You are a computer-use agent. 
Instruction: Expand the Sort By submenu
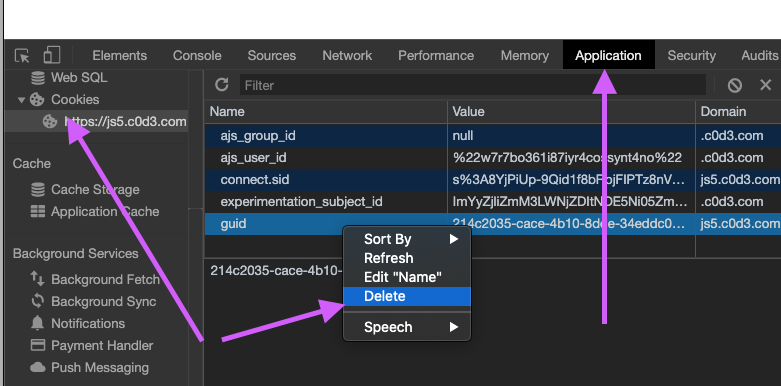coord(407,239)
